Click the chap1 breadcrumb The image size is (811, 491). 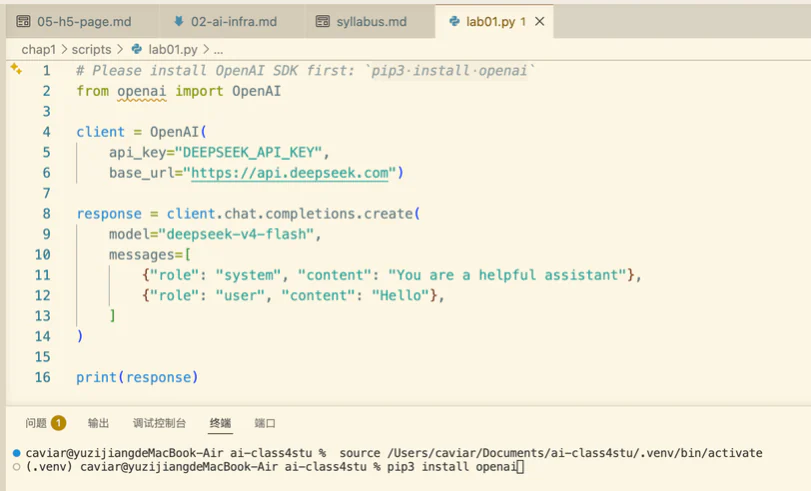click(38, 50)
